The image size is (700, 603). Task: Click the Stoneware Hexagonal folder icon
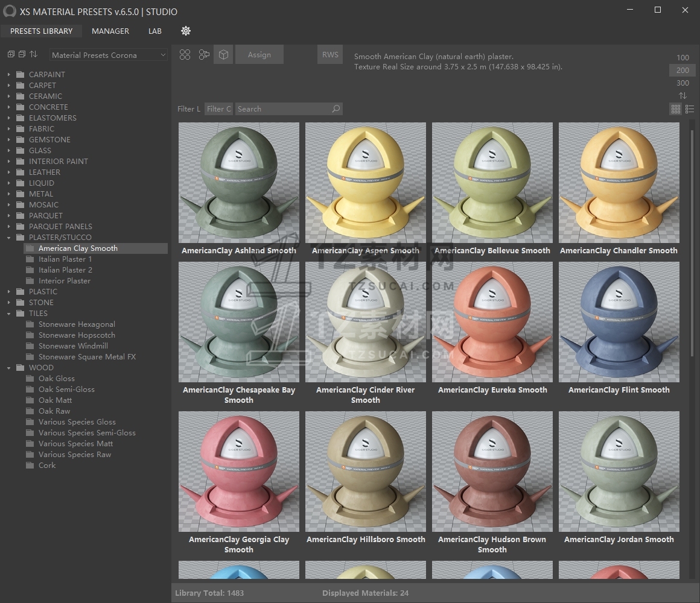(x=30, y=324)
